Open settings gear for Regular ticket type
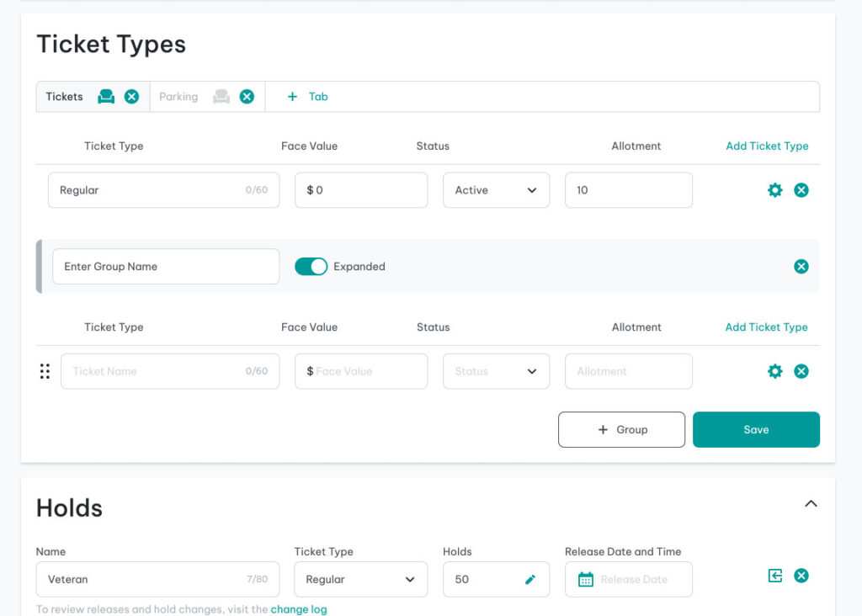The width and height of the screenshot is (862, 616). pos(775,190)
